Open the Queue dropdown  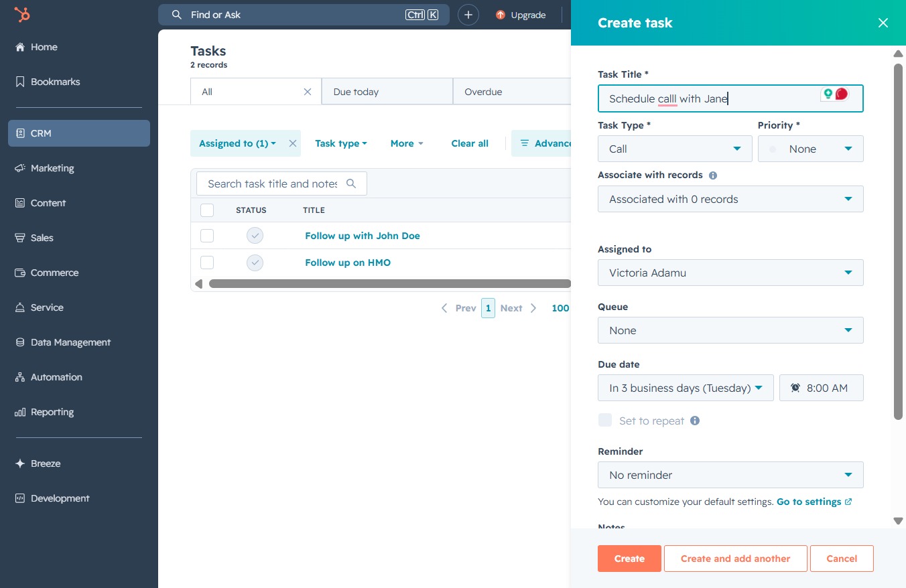click(730, 330)
